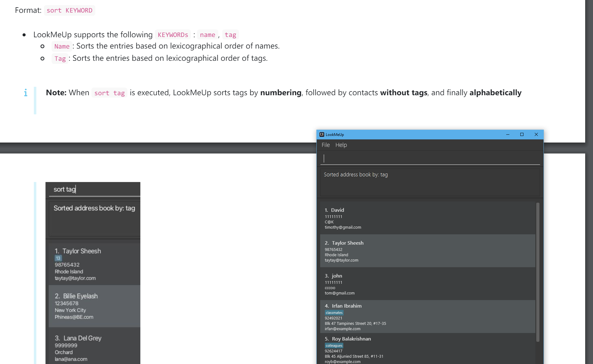Click the classmates tag on Irfan Ibrahim
The width and height of the screenshot is (593, 364).
(x=334, y=313)
